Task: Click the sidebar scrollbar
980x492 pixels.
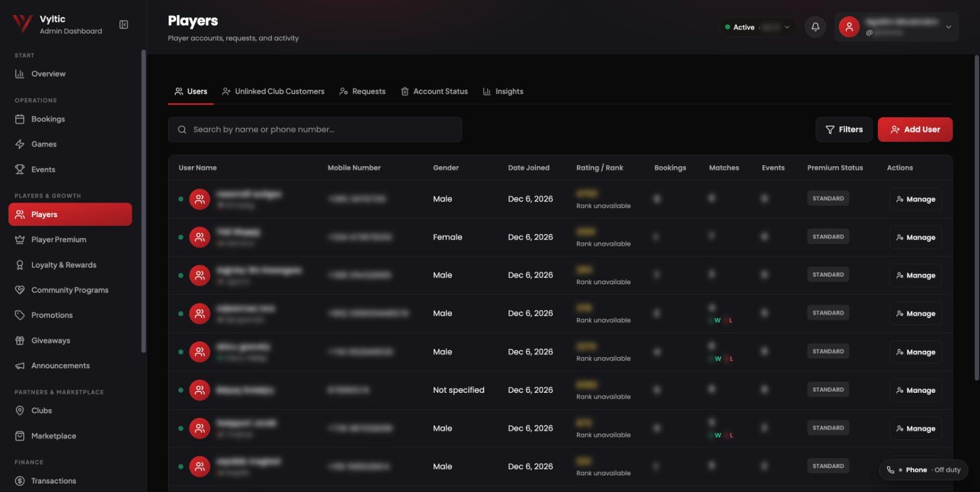Action: pos(144,201)
